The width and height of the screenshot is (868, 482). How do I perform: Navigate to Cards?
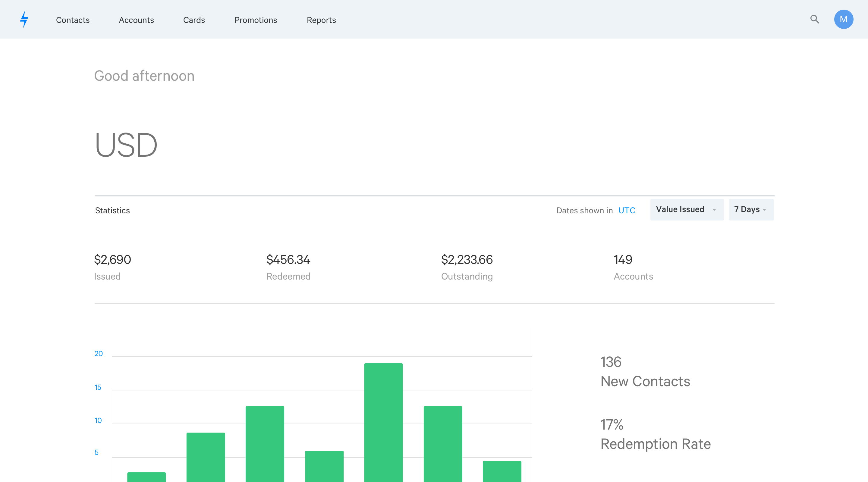[x=194, y=20]
